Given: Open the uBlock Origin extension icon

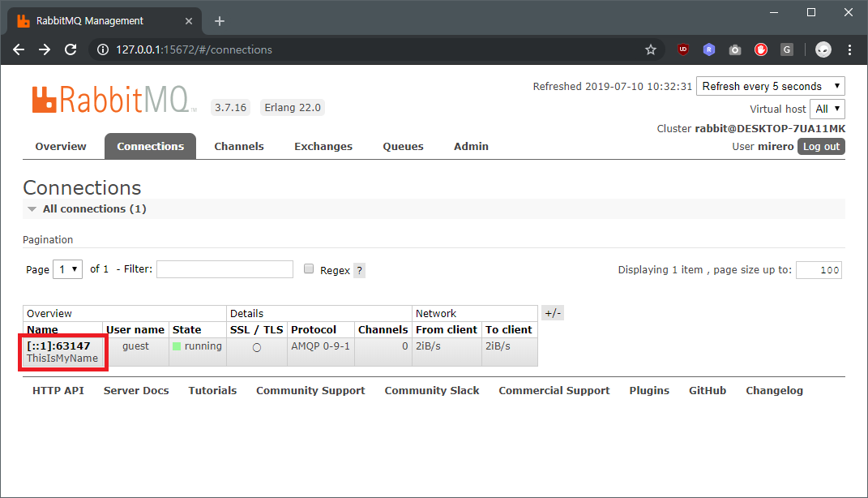Looking at the screenshot, I should (x=682, y=49).
